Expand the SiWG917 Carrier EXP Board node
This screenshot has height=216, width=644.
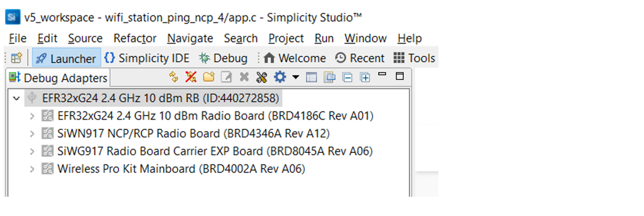point(32,151)
